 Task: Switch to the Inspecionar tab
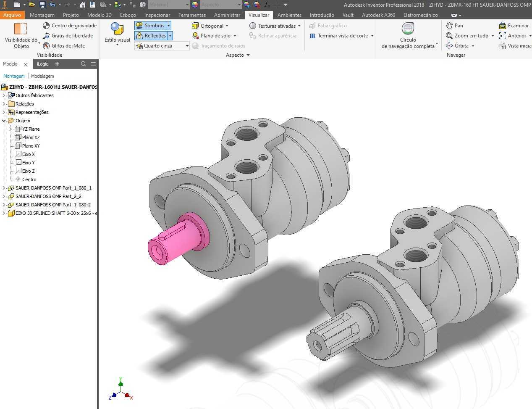point(157,15)
